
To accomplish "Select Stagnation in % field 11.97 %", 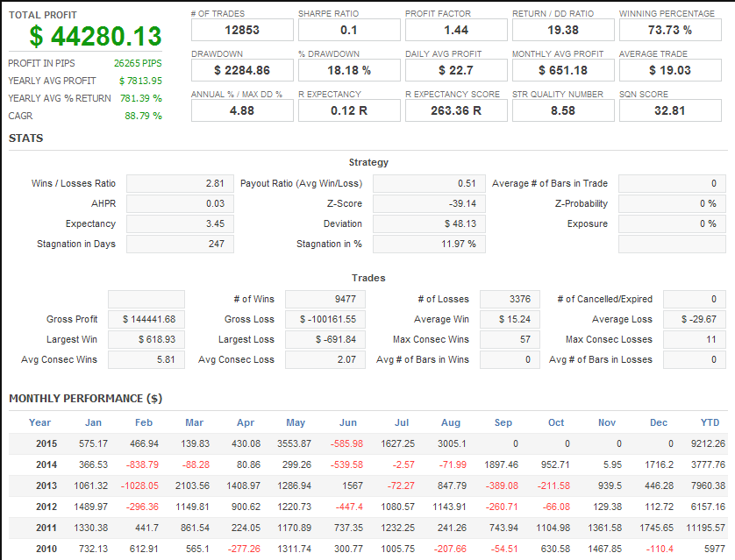I will click(429, 244).
